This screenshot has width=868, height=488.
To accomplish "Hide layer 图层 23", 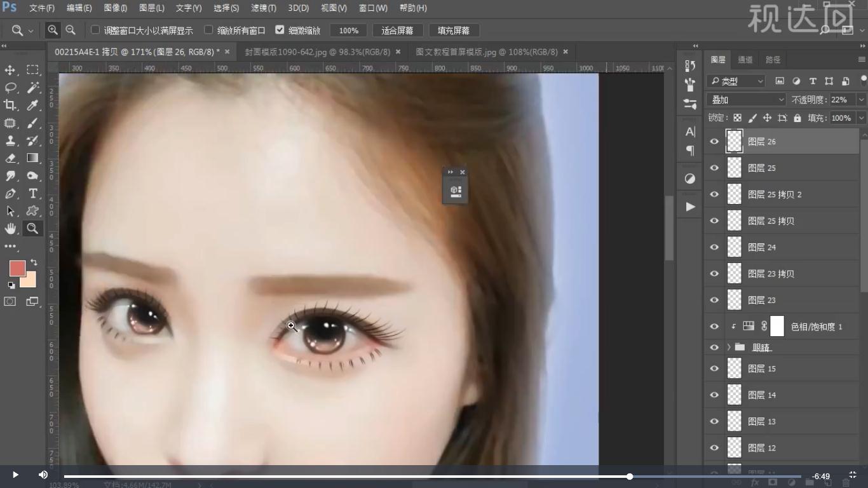I will [714, 300].
